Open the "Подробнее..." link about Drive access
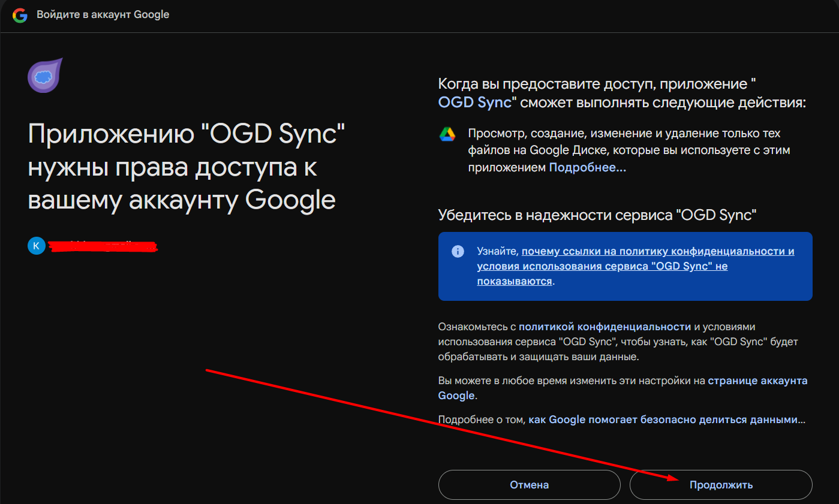Image resolution: width=839 pixels, height=504 pixels. pos(588,168)
